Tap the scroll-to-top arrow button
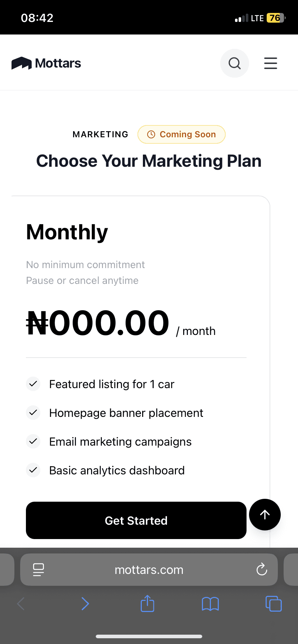The height and width of the screenshot is (644, 298). pyautogui.click(x=265, y=515)
